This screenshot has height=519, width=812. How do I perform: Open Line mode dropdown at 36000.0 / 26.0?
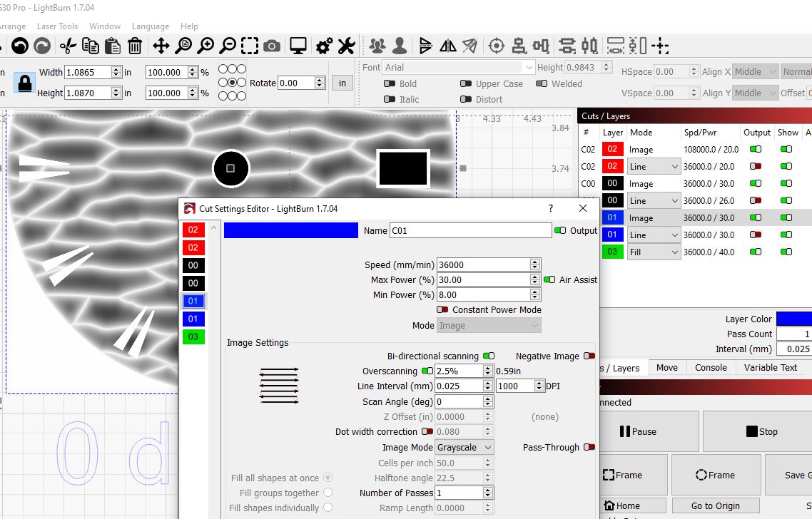tap(654, 201)
